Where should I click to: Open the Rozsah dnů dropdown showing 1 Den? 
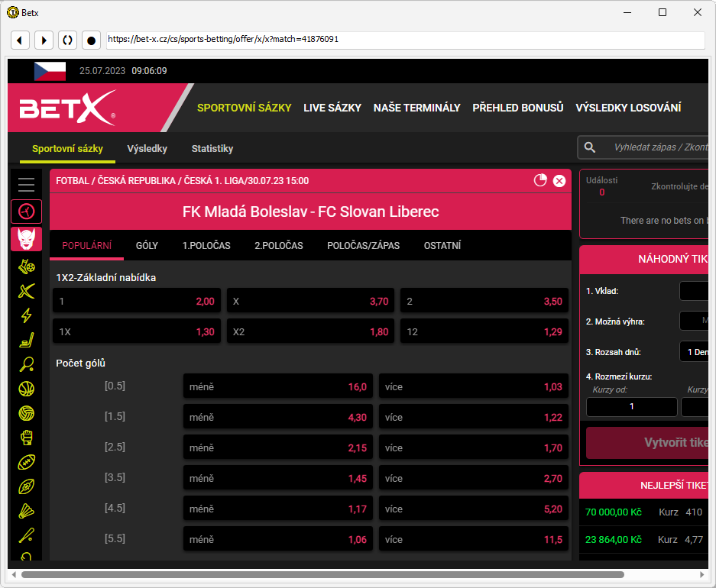pos(694,352)
